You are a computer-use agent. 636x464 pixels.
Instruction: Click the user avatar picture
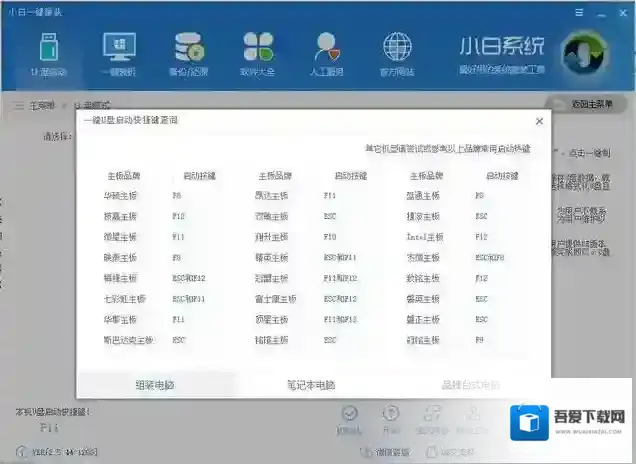coord(583,53)
